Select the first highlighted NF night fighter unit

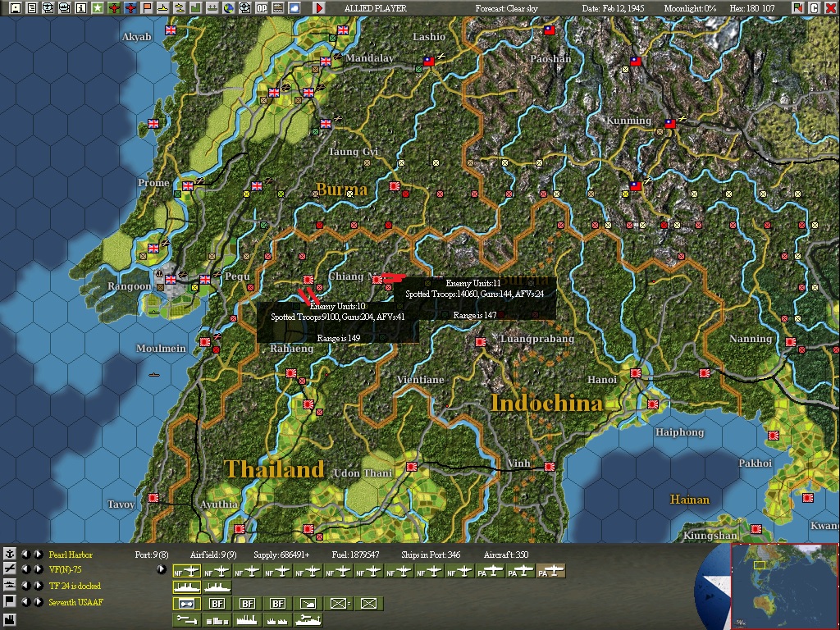click(x=187, y=572)
